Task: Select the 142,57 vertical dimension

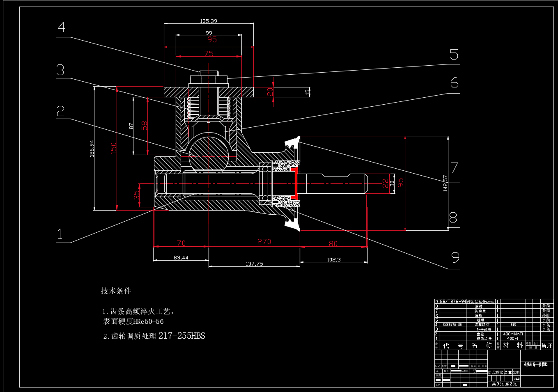Action: tap(445, 183)
